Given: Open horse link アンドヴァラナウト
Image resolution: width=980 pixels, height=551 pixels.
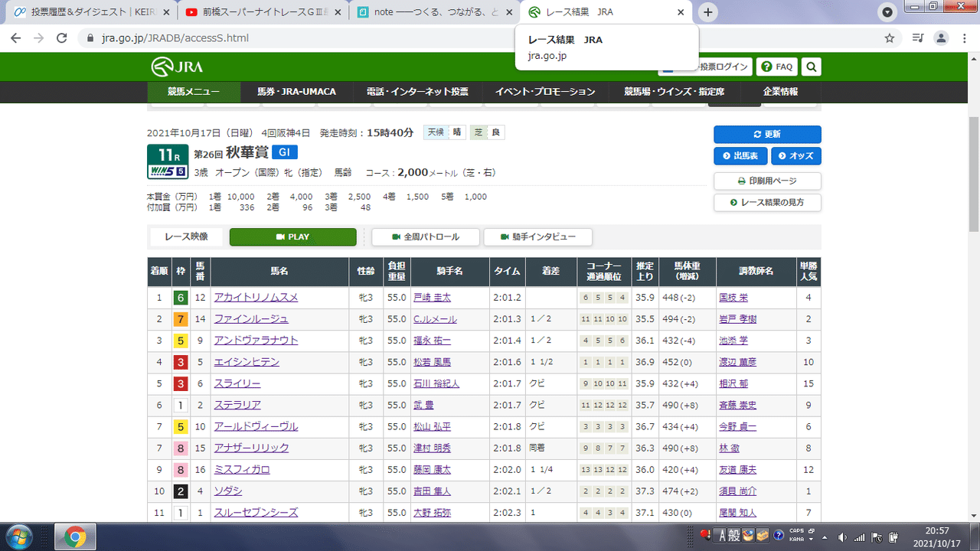Looking at the screenshot, I should pyautogui.click(x=256, y=341).
